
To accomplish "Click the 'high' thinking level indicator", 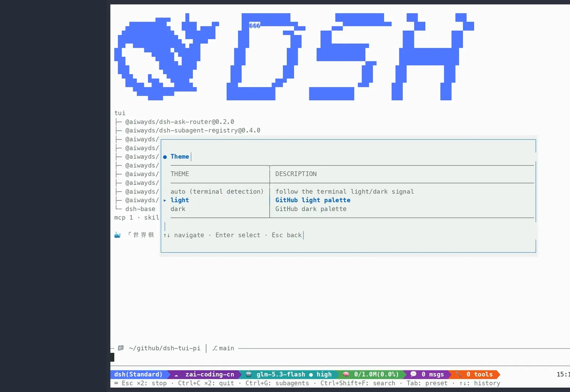I will [324, 374].
